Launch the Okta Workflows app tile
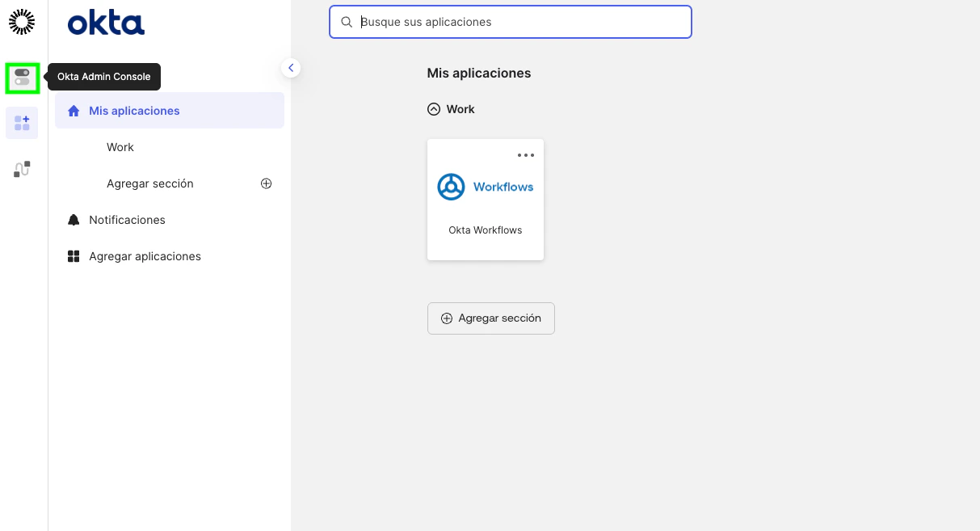 coord(486,200)
